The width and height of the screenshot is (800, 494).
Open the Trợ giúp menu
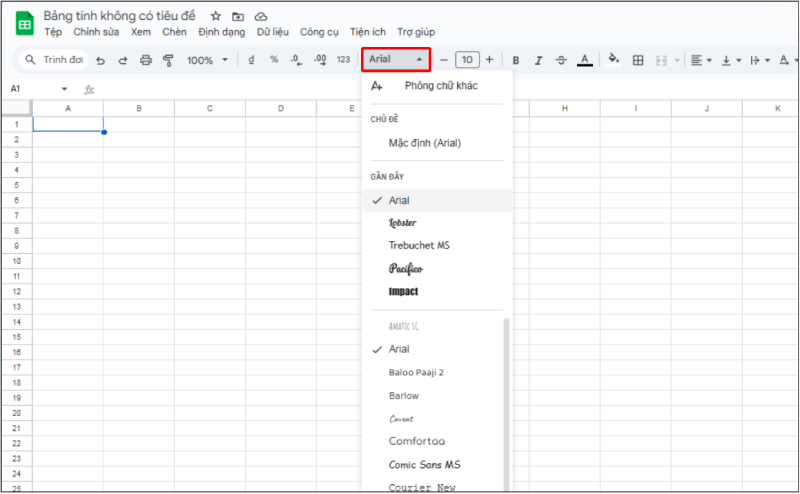pos(416,32)
